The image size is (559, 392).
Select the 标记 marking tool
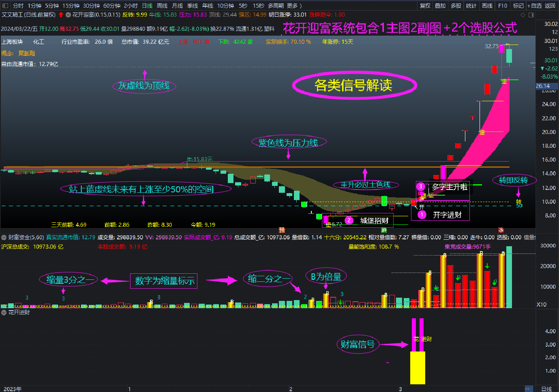[518, 6]
